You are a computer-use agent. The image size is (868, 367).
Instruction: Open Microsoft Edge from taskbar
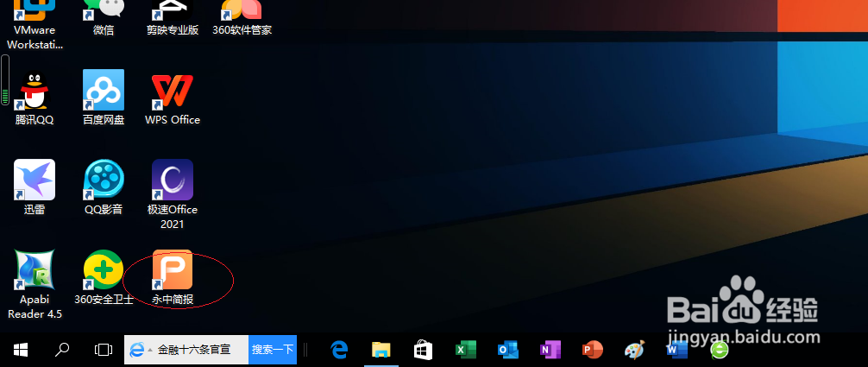(339, 349)
